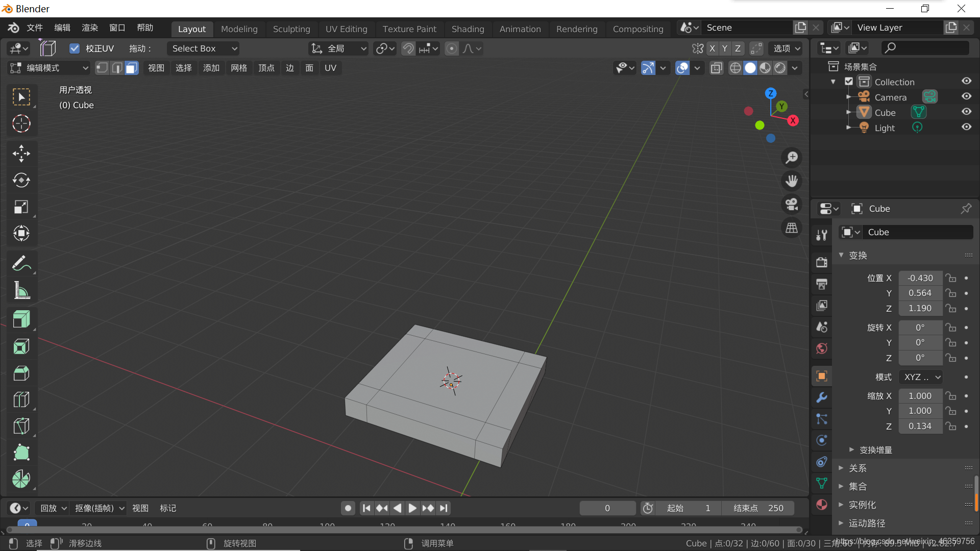Toggle visibility of the Light object
This screenshot has width=980, height=551.
(x=966, y=128)
